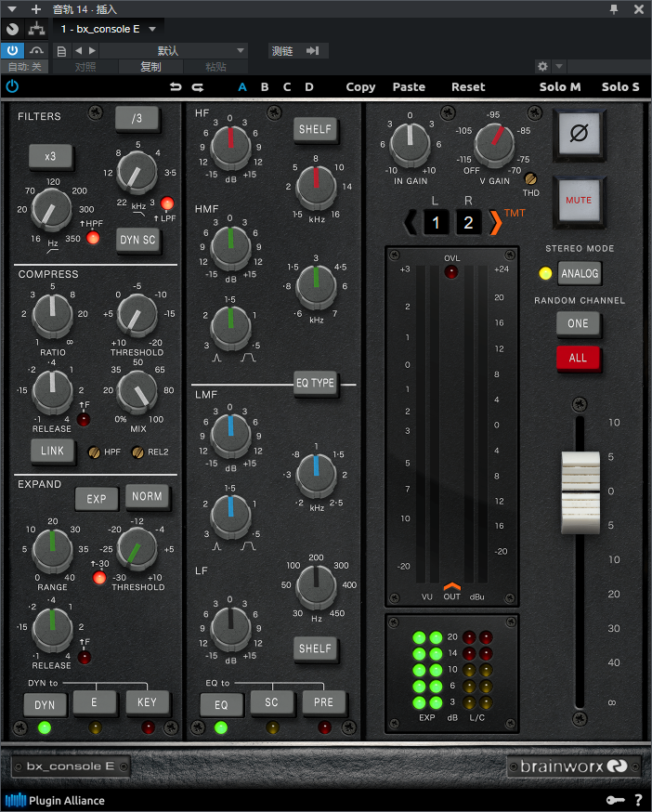
Task: Click previous preset left arrow
Action: (78, 51)
